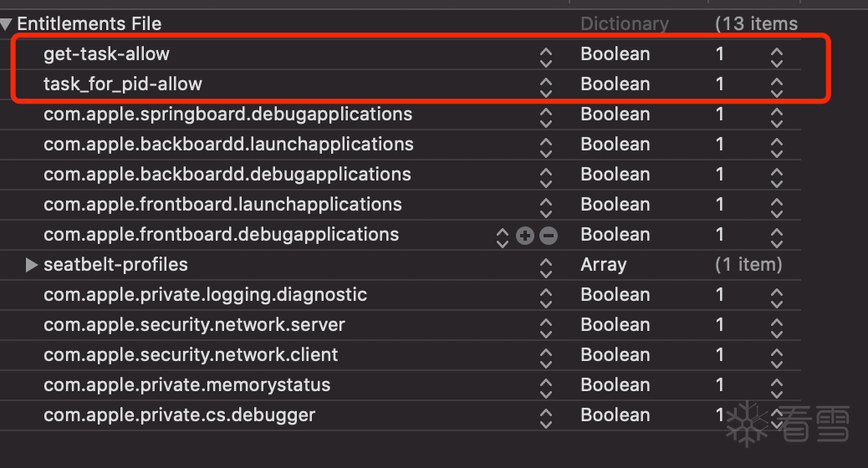Expand the seatbelt-profiles array
The image size is (868, 468).
(x=32, y=265)
